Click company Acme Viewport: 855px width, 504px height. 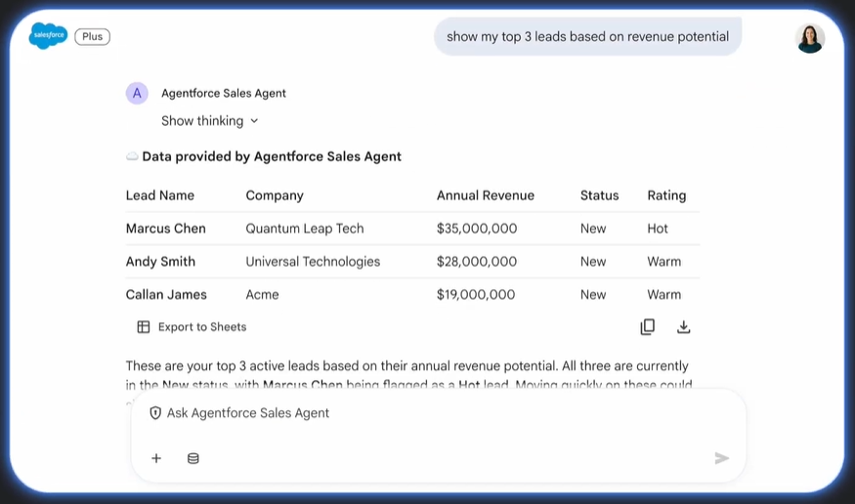[262, 295]
